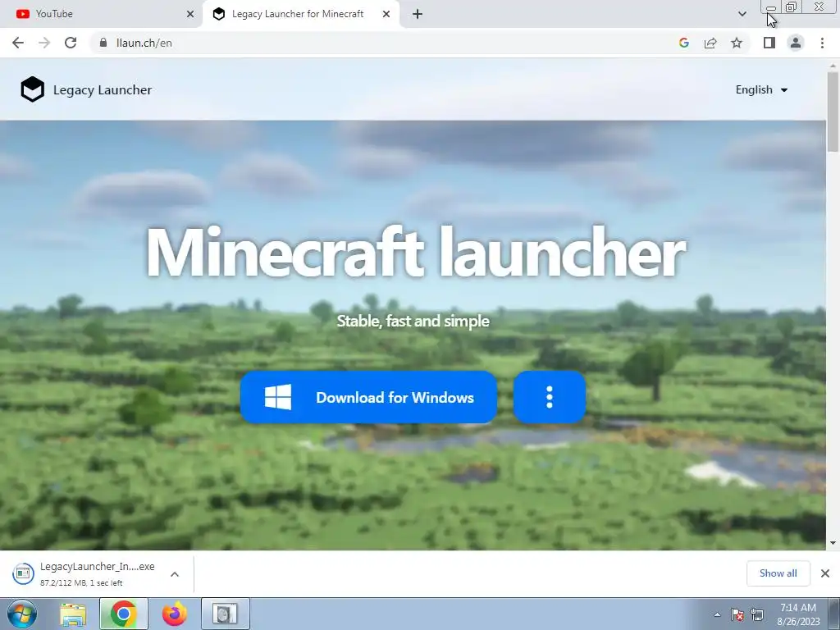Open Google icon in the address bar
Image resolution: width=840 pixels, height=630 pixels.
(x=683, y=43)
